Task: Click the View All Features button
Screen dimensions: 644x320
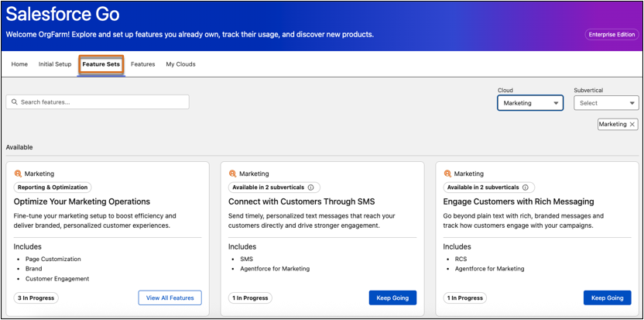Action: coord(170,298)
